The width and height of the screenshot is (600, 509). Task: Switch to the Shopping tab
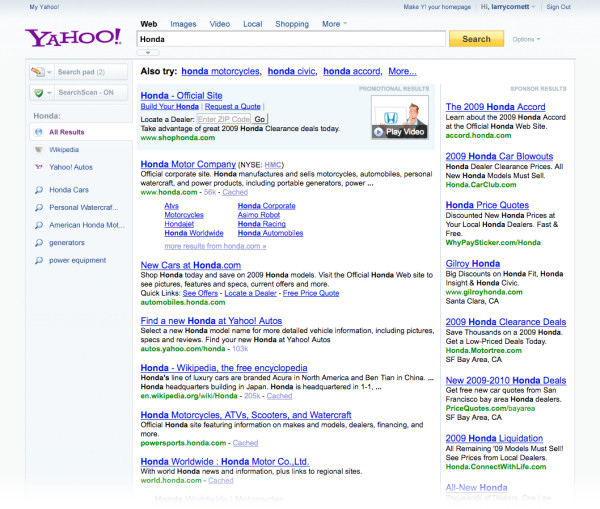(x=292, y=24)
